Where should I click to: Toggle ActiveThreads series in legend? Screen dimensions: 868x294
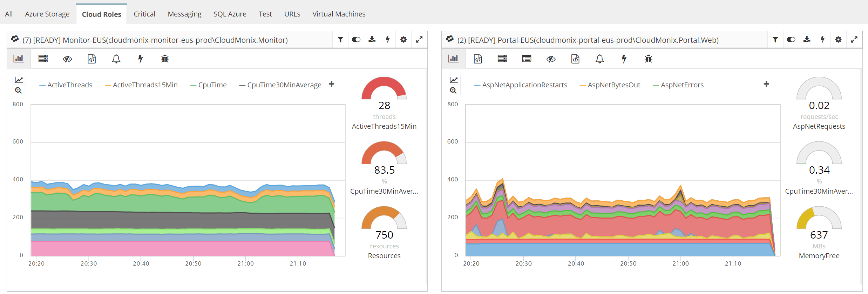click(66, 85)
